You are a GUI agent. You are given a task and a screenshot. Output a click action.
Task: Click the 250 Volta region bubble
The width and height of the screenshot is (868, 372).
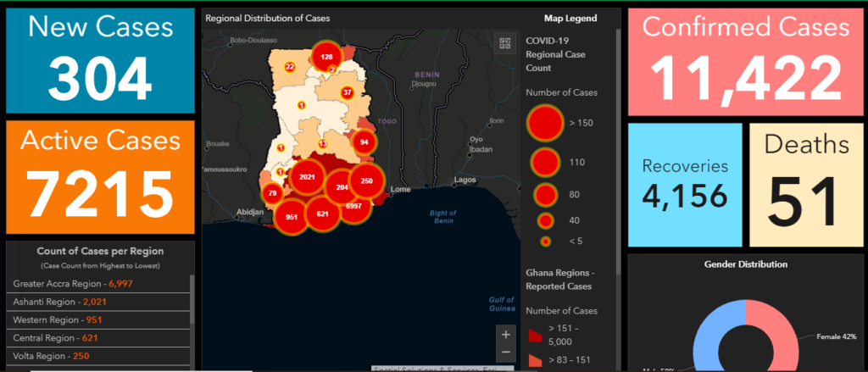point(366,180)
